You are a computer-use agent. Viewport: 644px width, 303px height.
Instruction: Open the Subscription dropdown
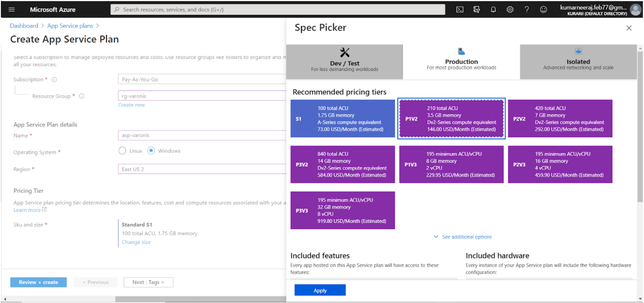click(202, 80)
